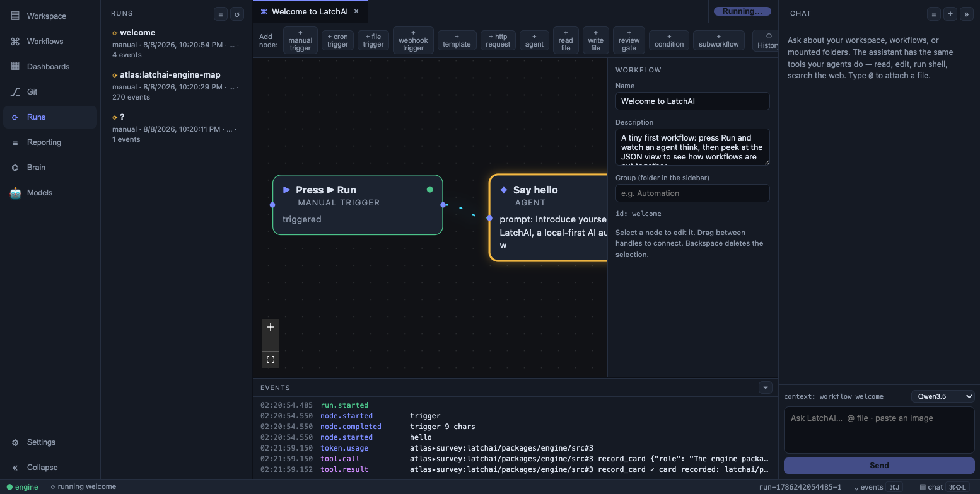Viewport: 980px width, 494px height.
Task: Click the green engine status indicator
Action: click(x=23, y=487)
